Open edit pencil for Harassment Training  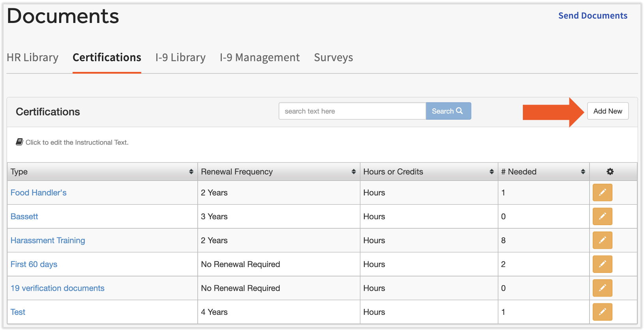602,240
